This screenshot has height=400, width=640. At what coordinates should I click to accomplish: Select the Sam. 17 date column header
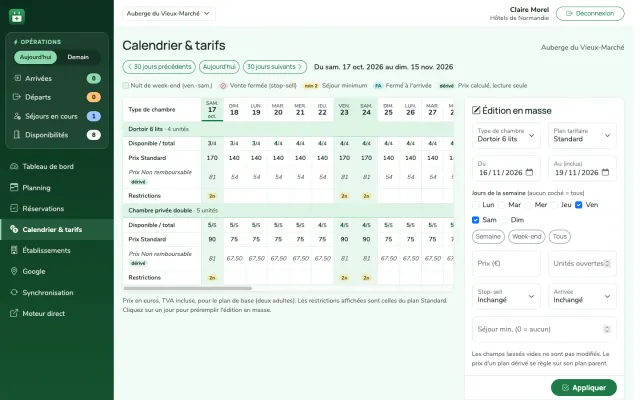click(212, 109)
